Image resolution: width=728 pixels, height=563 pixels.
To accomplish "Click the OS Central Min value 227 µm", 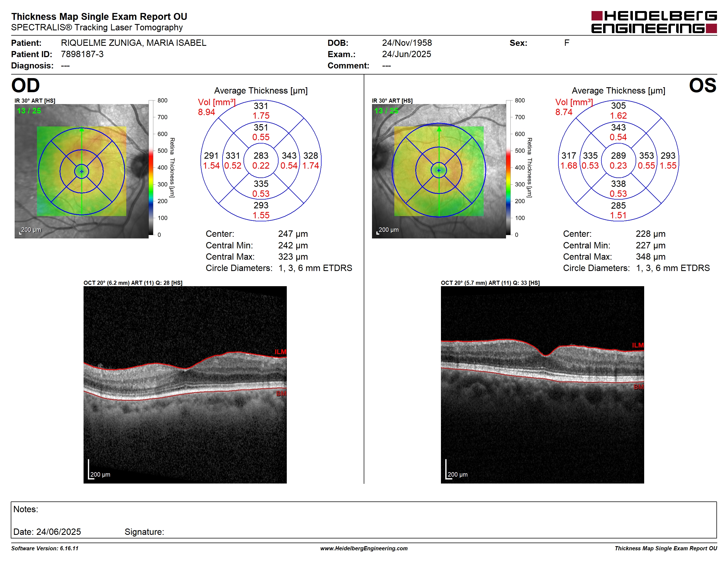I will (650, 245).
